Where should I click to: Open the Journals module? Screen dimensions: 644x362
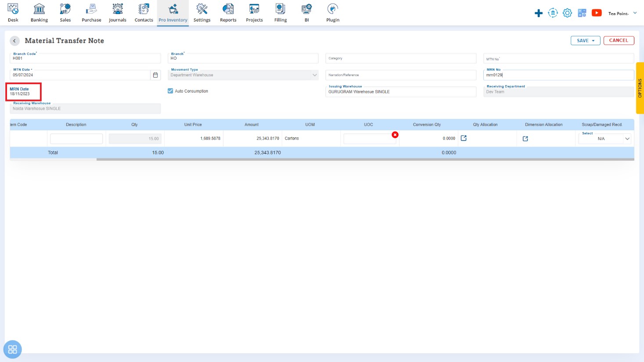click(x=118, y=13)
